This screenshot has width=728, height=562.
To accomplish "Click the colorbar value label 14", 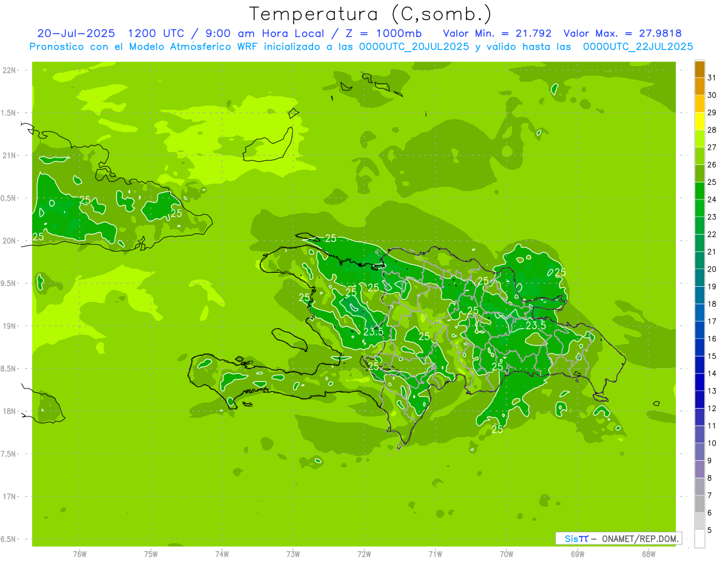I will (712, 373).
